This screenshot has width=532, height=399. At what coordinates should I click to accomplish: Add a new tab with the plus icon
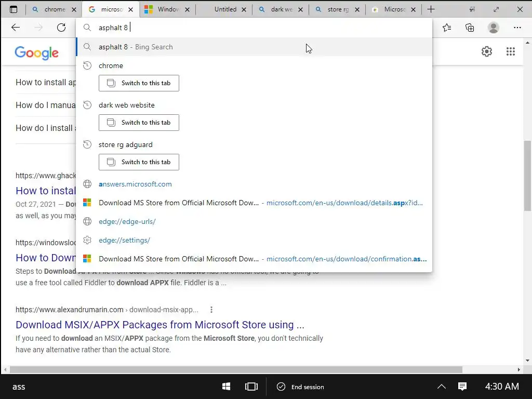[431, 9]
